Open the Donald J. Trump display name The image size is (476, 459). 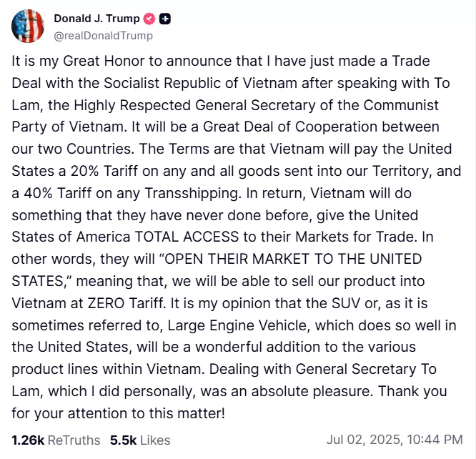(96, 19)
